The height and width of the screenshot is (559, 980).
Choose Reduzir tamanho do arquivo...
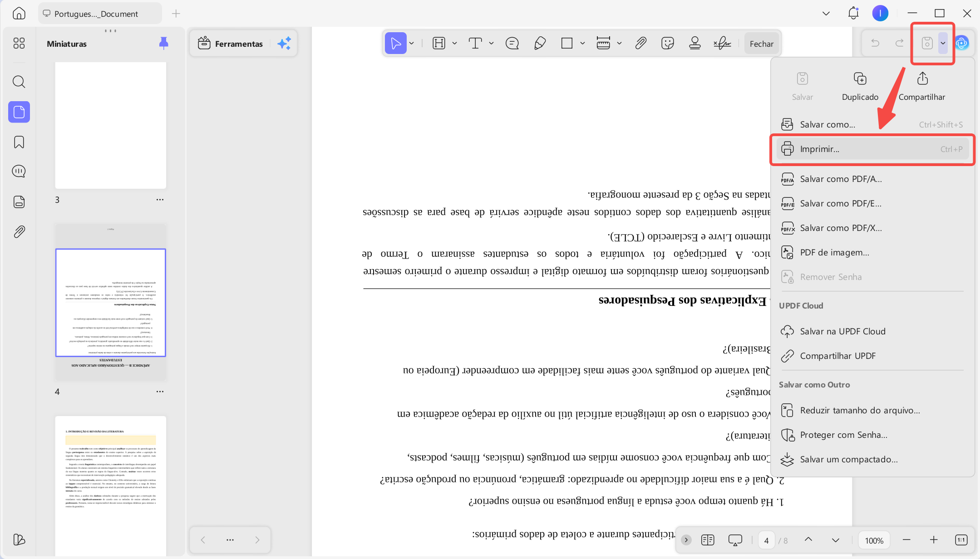pyautogui.click(x=872, y=410)
